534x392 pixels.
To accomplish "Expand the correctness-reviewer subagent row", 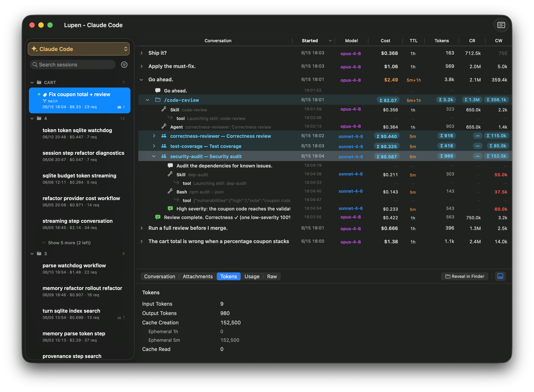I will click(154, 136).
